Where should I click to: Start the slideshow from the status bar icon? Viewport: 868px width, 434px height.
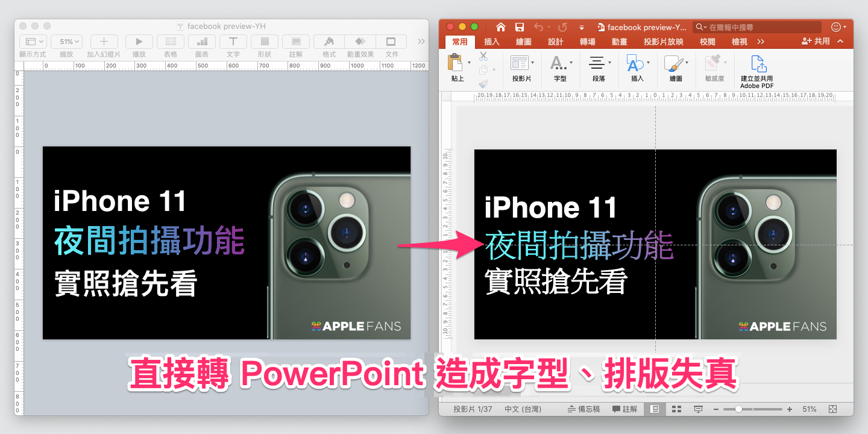pos(698,409)
